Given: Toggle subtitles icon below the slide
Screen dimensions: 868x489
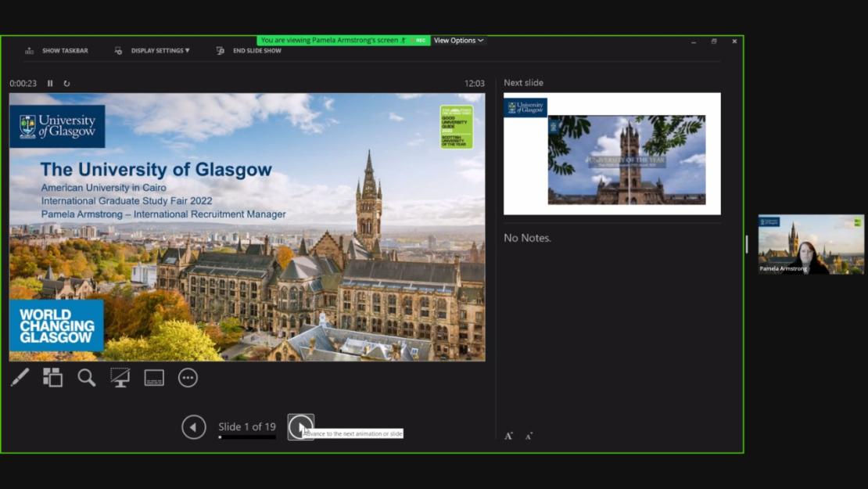Looking at the screenshot, I should pos(154,378).
